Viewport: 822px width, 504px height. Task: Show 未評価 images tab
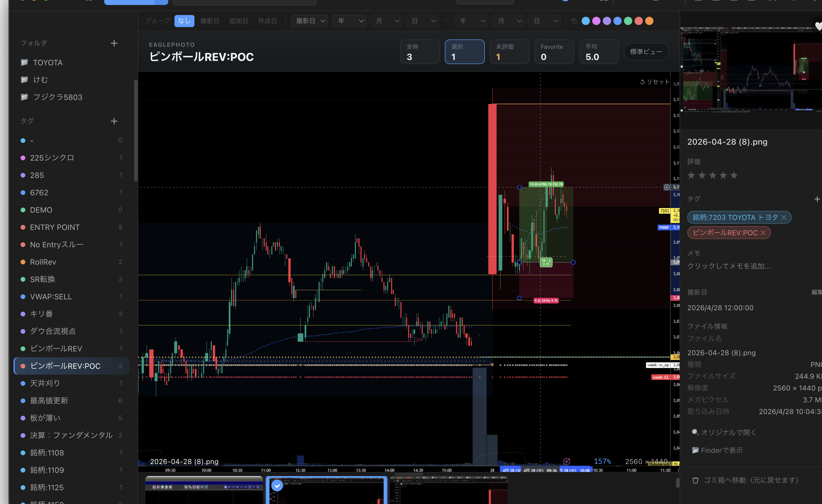coord(509,52)
